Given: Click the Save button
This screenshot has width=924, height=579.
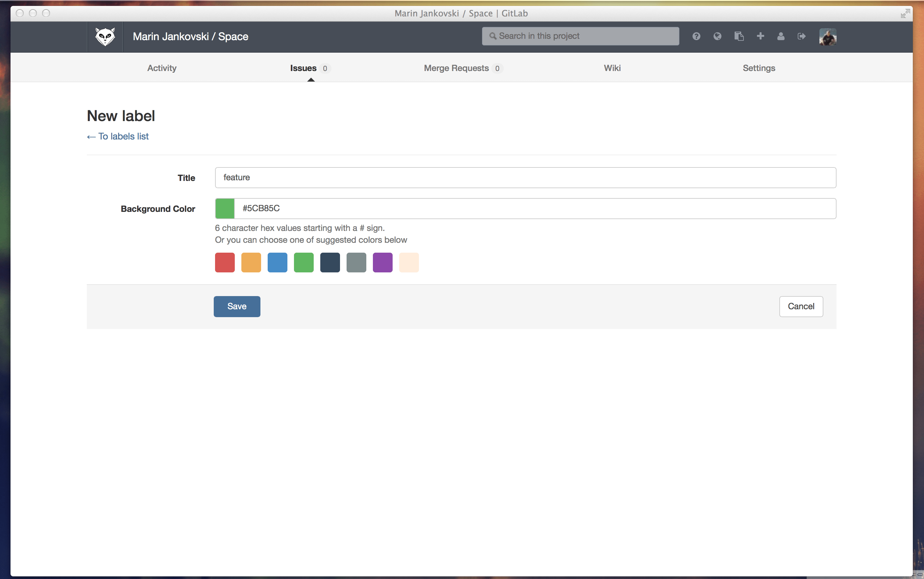Looking at the screenshot, I should click(x=237, y=306).
